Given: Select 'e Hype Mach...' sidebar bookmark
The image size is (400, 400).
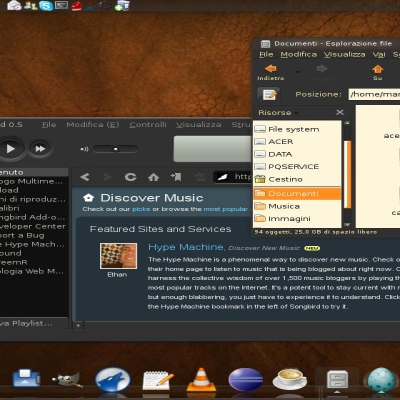Looking at the screenshot, I should coord(32,244).
